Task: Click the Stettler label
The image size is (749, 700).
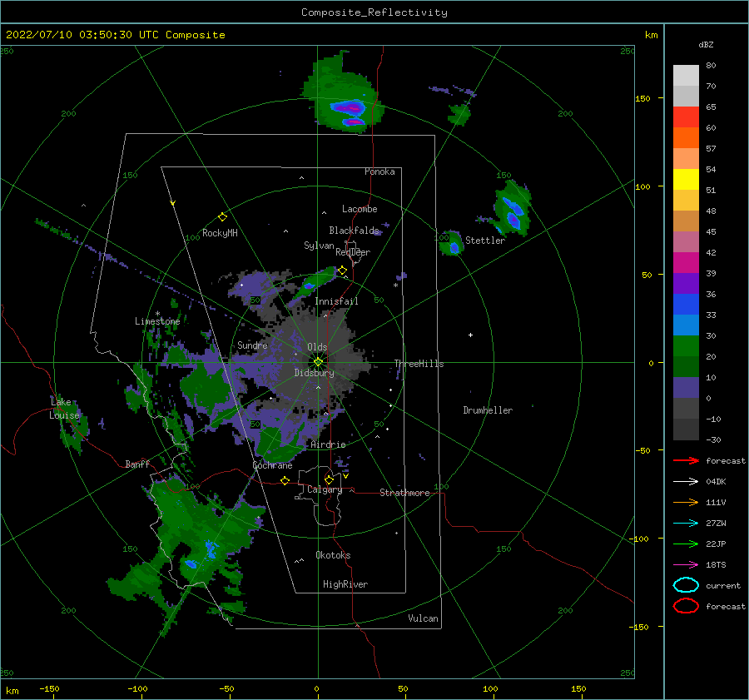Action: pos(485,241)
